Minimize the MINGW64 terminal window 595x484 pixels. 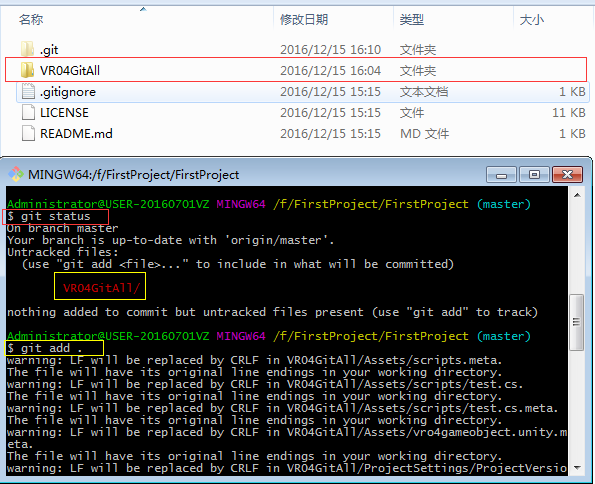tap(501, 175)
